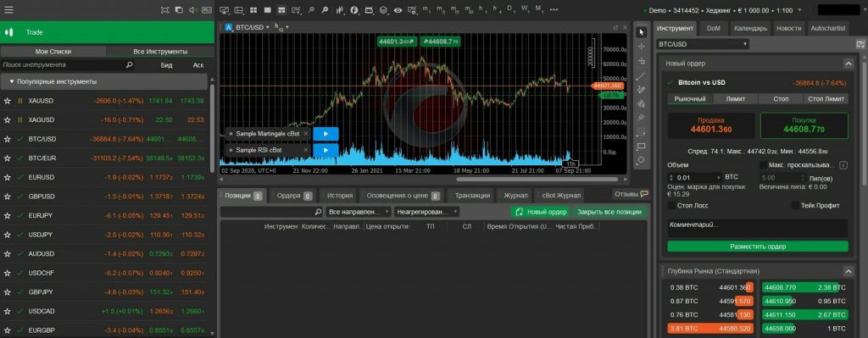Open the Все направления filter dropdown
The height and width of the screenshot is (338, 868).
tap(359, 212)
